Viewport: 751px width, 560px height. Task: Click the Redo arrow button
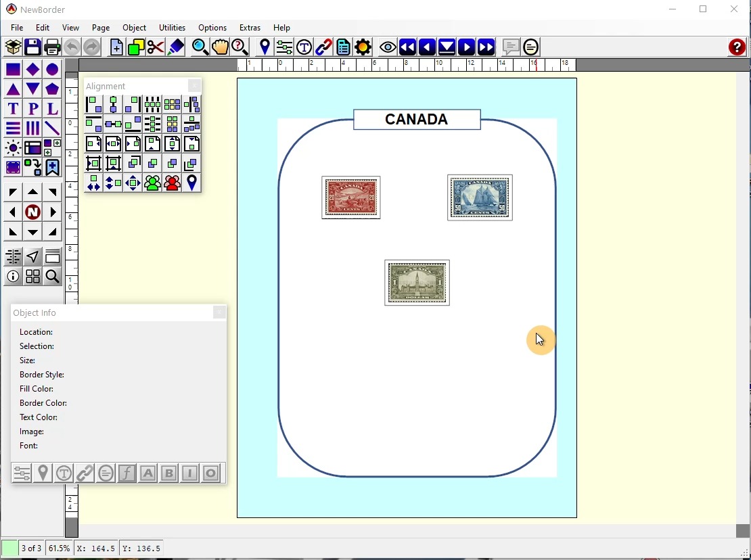click(91, 47)
